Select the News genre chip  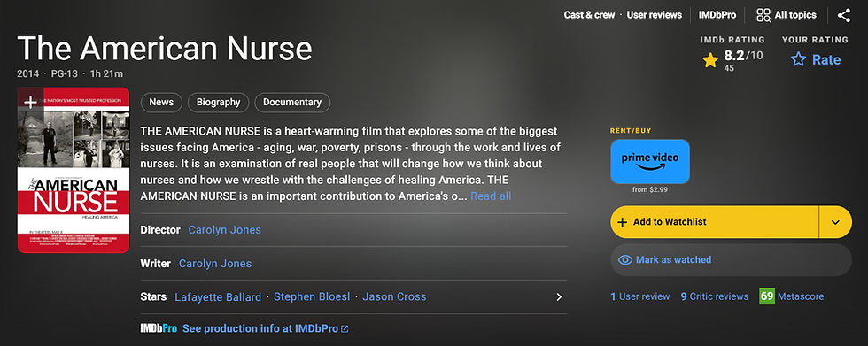[161, 103]
